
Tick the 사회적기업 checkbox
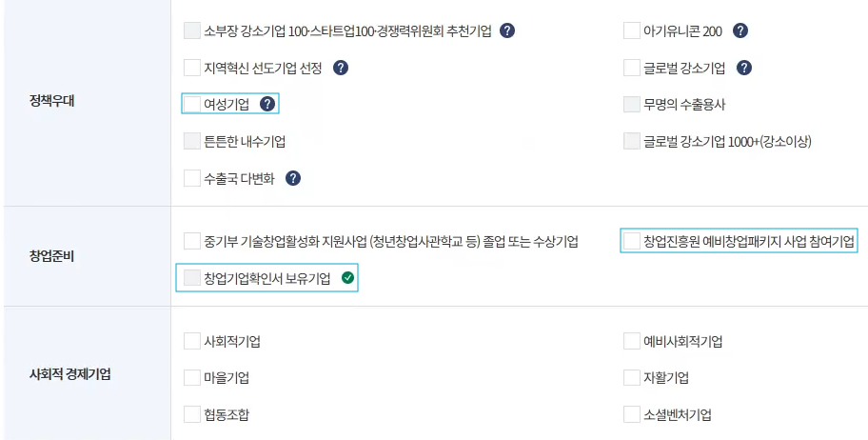[x=192, y=341]
